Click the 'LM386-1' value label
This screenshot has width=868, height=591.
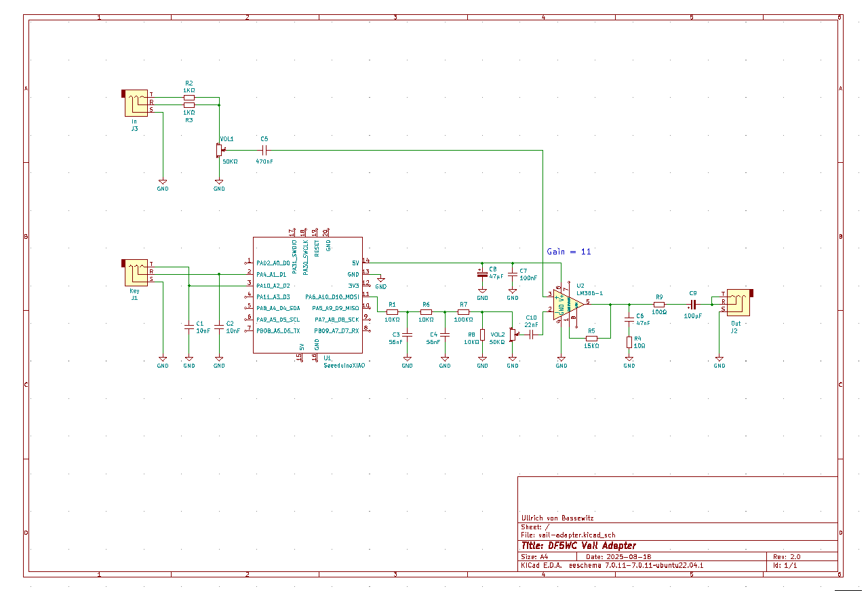589,293
